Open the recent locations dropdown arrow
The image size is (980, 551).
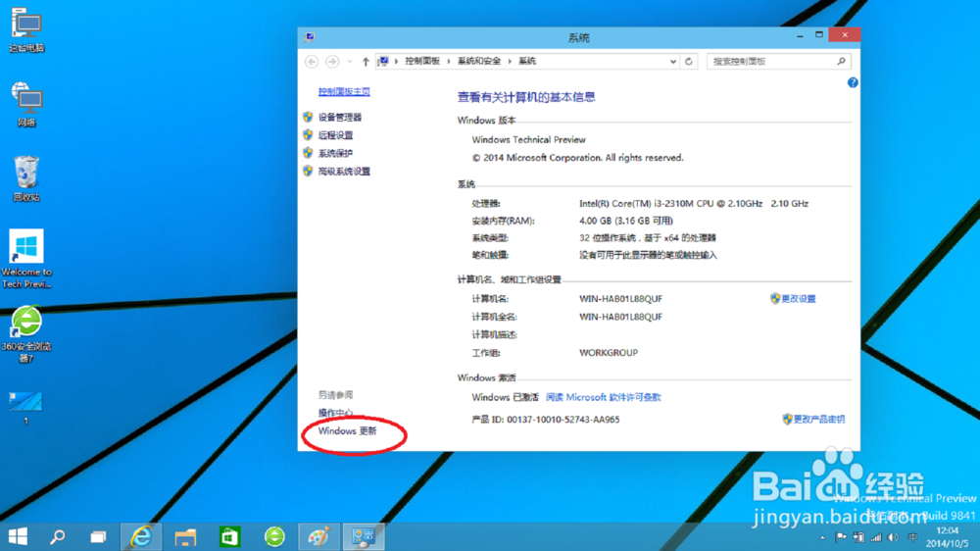350,62
